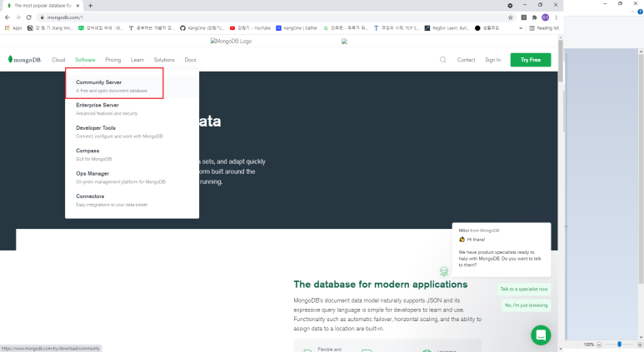Open the Chrome extensions puzzle icon
The height and width of the screenshot is (352, 644).
[x=534, y=17]
